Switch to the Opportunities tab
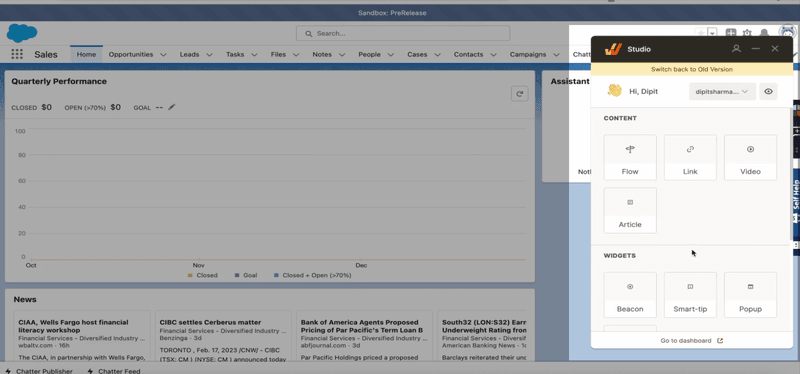The height and width of the screenshot is (374, 800). [x=131, y=54]
